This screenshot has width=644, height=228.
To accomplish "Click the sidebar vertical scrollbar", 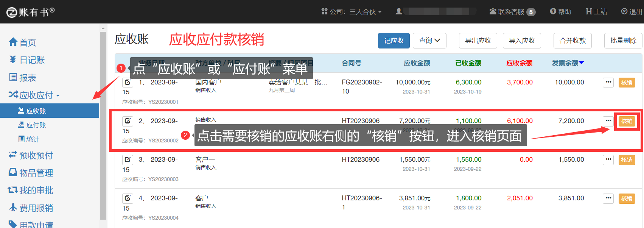I will [103, 125].
